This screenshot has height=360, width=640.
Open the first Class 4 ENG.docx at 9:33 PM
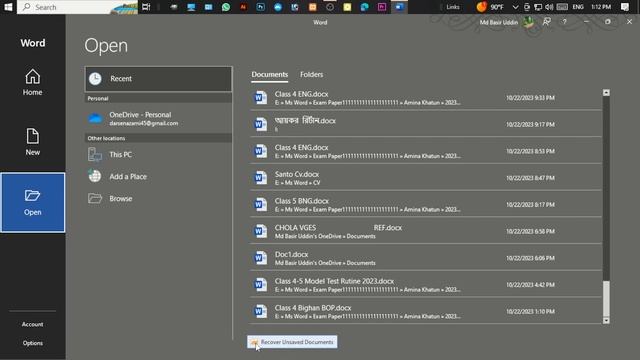coord(426,98)
